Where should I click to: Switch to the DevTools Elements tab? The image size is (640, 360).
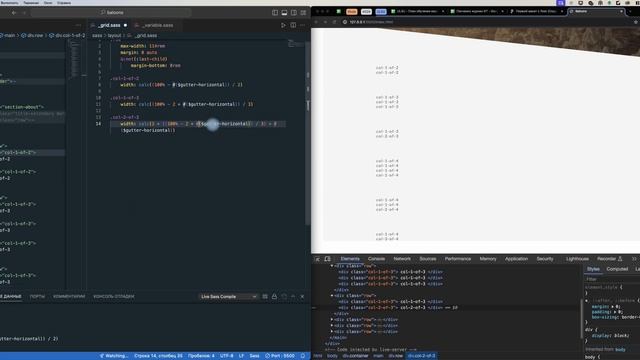coord(350,259)
